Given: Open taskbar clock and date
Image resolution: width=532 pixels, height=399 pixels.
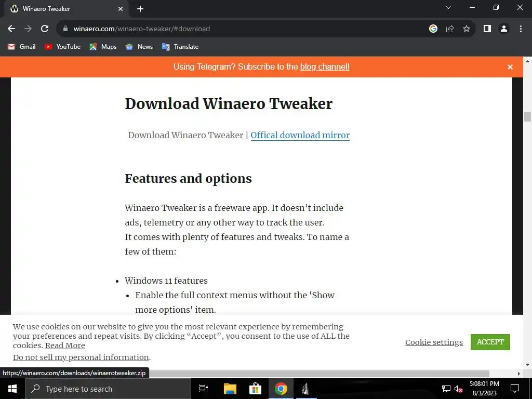Looking at the screenshot, I should [x=485, y=389].
